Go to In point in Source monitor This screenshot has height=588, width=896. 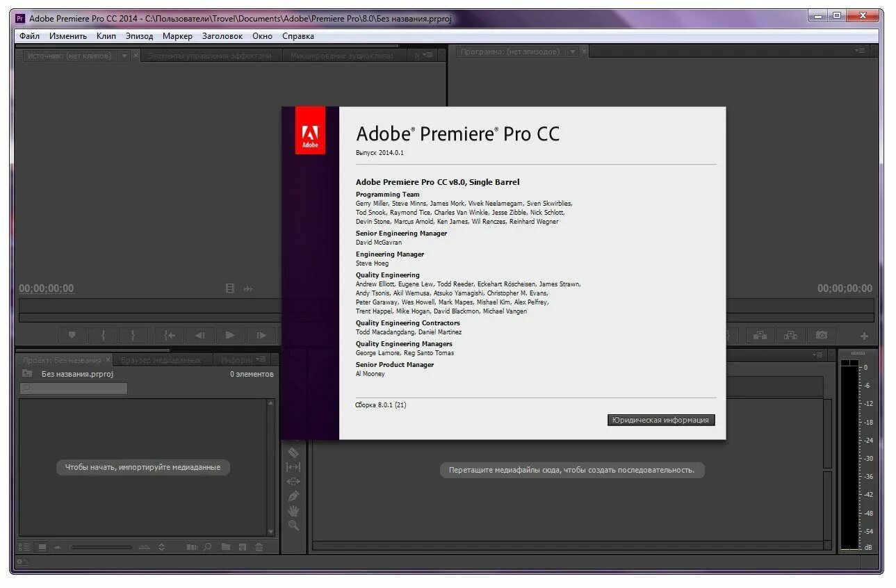coord(170,335)
